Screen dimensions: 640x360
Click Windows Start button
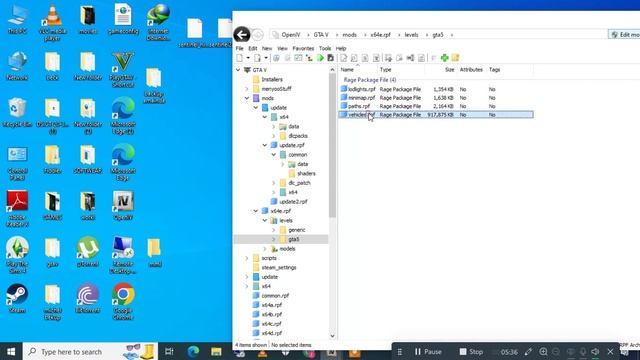pos(11,351)
